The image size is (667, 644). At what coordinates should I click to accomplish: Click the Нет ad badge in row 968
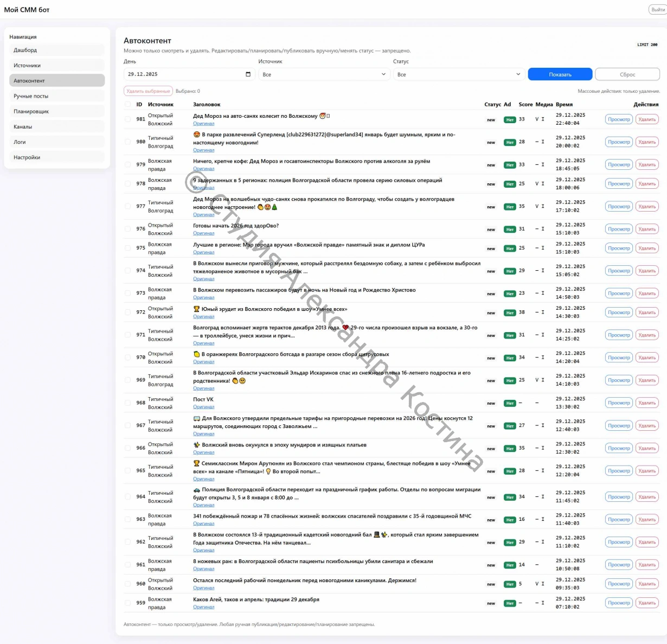click(x=509, y=404)
